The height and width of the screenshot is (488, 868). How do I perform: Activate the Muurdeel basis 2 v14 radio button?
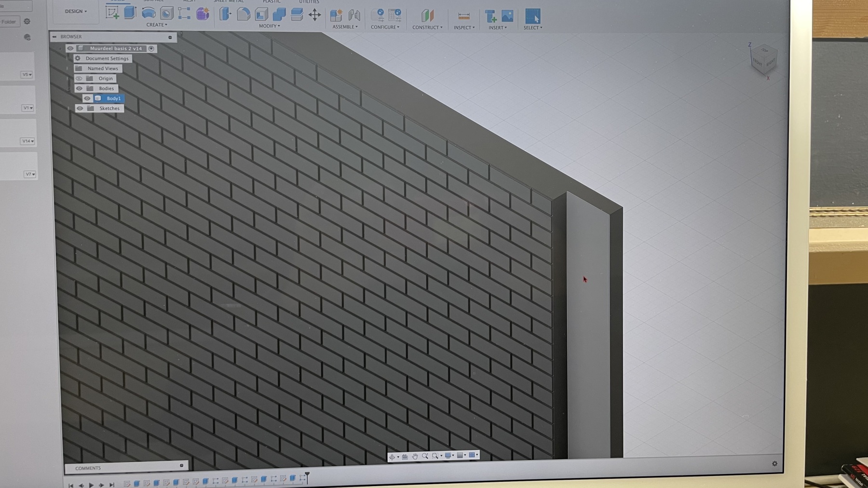coord(151,48)
